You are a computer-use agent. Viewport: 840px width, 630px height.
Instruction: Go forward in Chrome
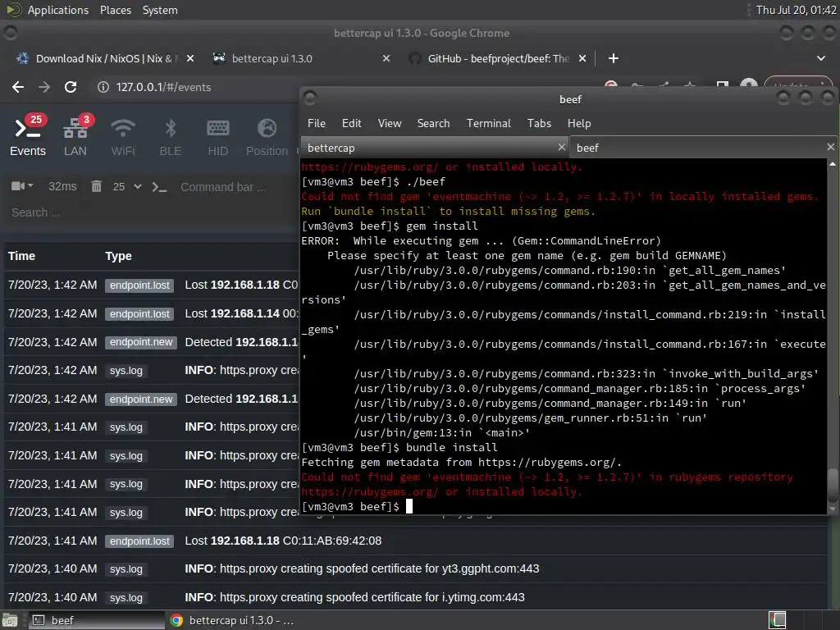pos(44,87)
